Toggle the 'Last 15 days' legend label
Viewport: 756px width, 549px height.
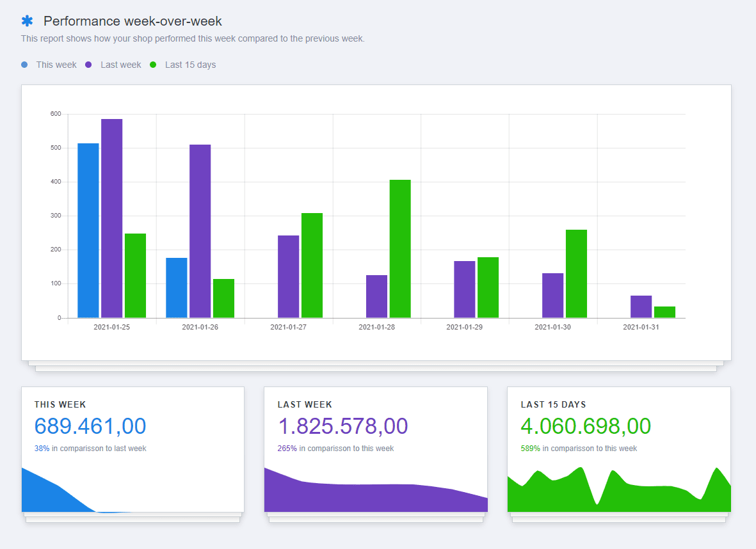pos(191,65)
